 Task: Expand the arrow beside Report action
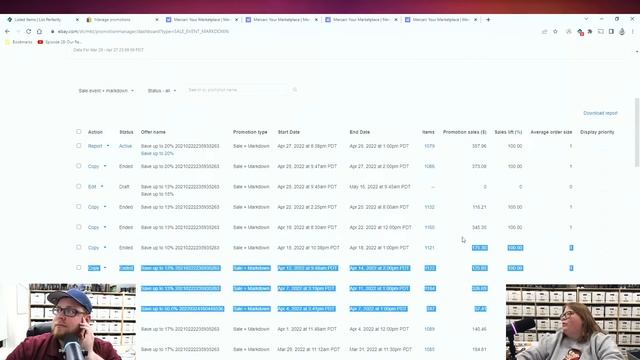[x=108, y=146]
